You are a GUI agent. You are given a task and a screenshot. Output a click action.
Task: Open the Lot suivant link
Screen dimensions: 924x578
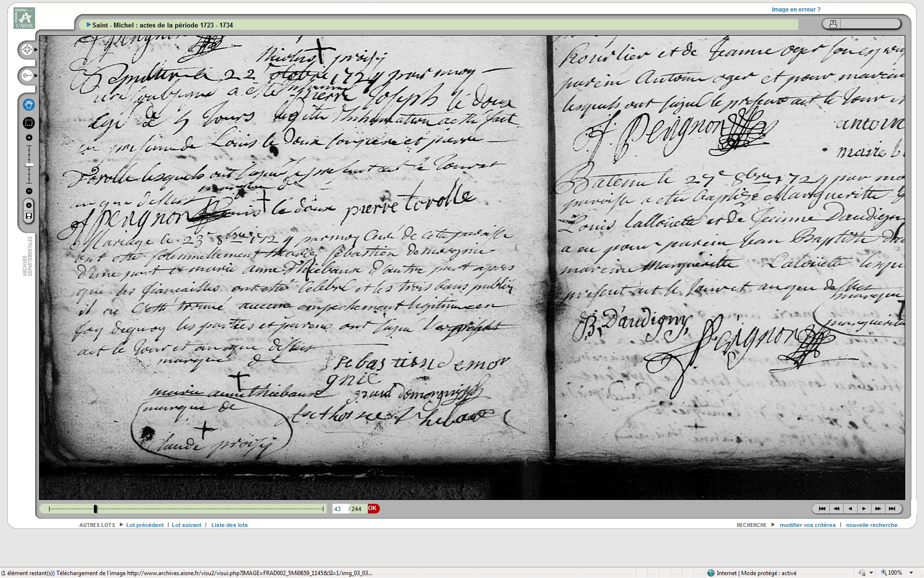click(x=186, y=525)
